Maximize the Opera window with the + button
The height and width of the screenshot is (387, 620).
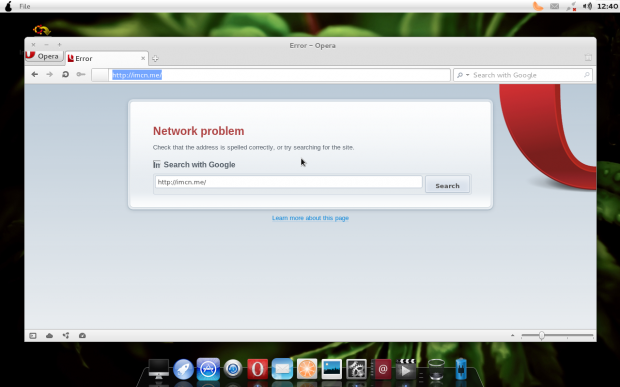coord(59,45)
